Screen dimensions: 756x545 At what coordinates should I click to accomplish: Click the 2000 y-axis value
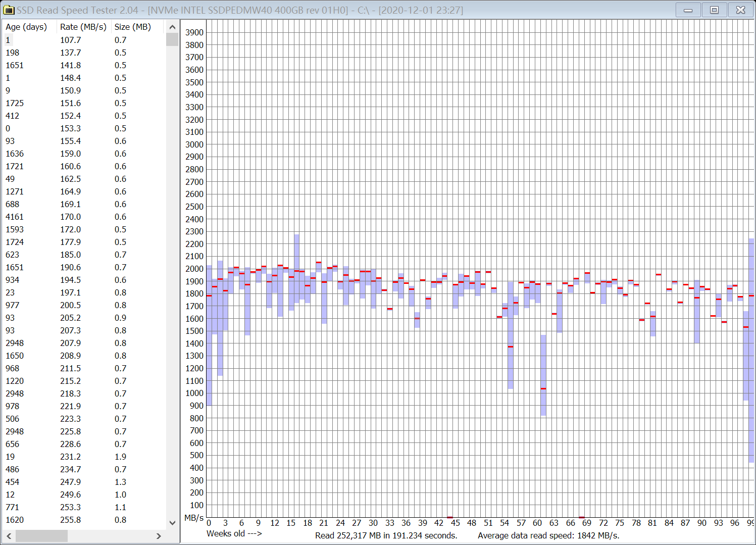(194, 269)
